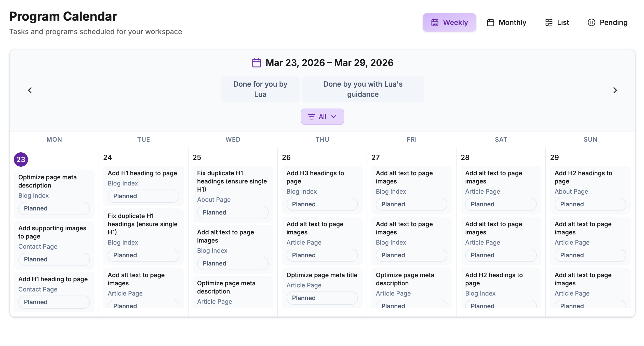Screen dimensions: 644x346
Task: Open the Planned status on 'Optimize page meta description'
Action: [54, 208]
